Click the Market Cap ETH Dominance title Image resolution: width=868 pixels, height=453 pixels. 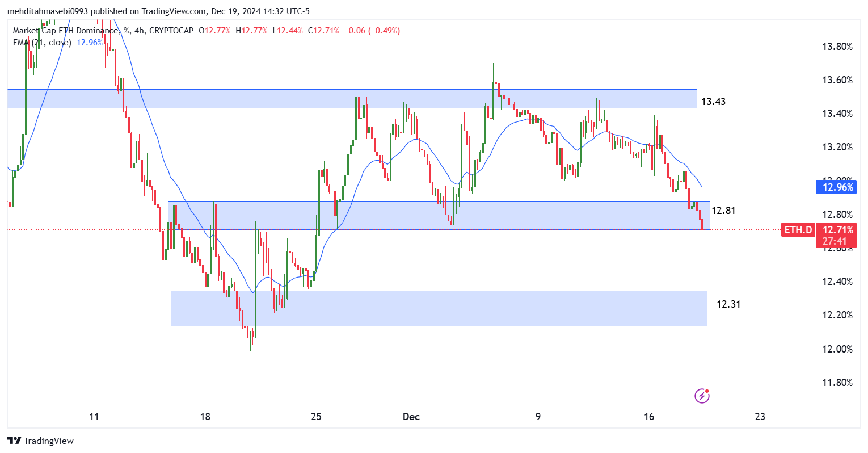pos(65,31)
